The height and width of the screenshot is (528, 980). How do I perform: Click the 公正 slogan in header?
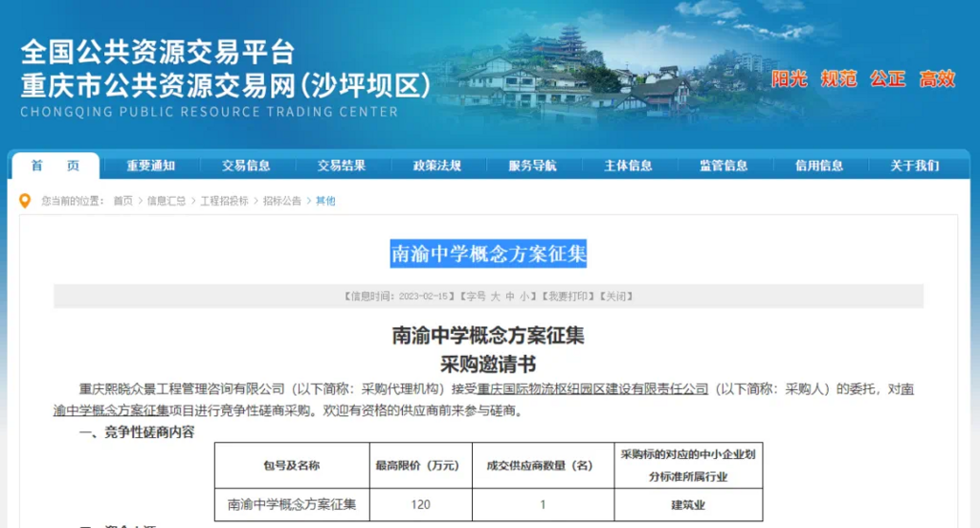888,78
